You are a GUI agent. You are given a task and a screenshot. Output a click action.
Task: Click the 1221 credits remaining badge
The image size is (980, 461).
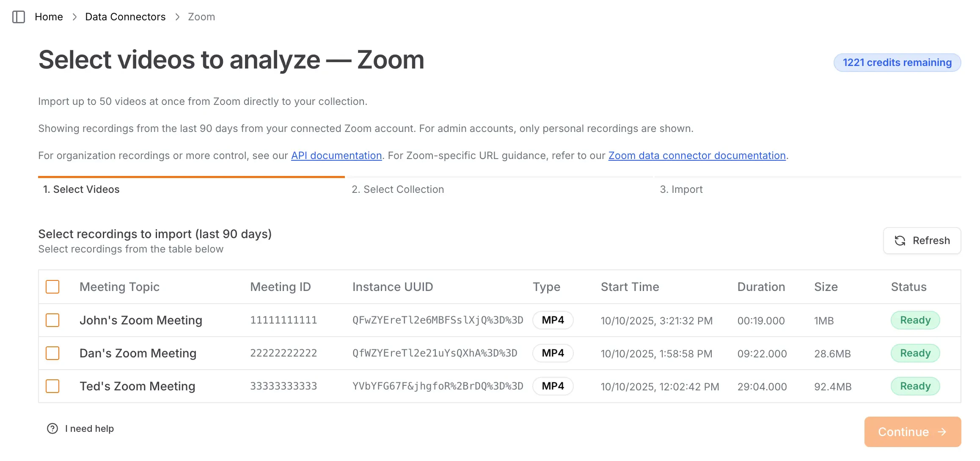[897, 63]
